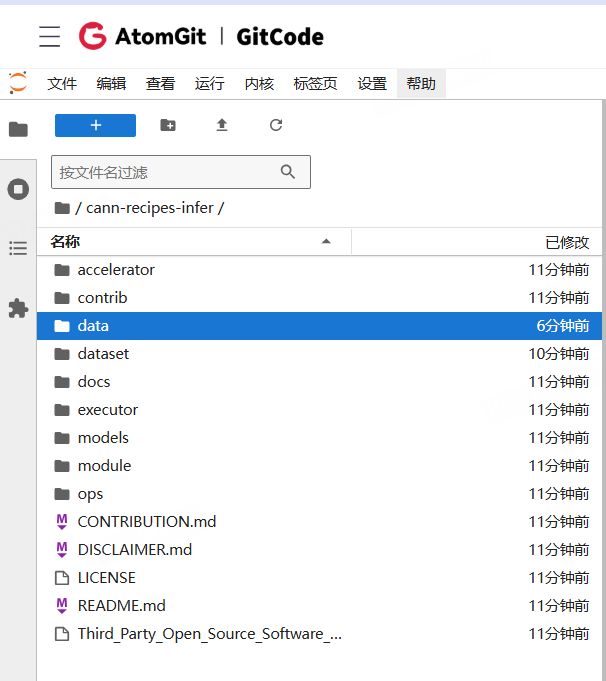Click the blue new launcher plus button

95,126
